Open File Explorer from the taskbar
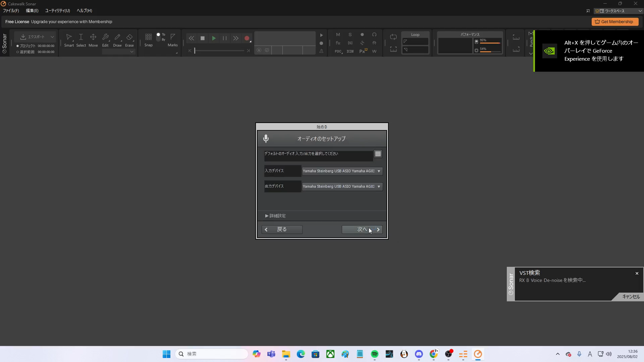The image size is (644, 362). tap(286, 354)
